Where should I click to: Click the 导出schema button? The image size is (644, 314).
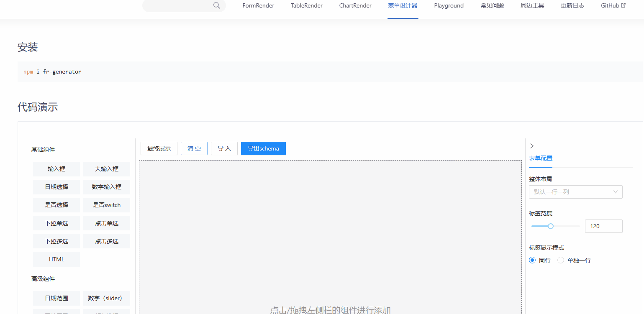click(x=263, y=148)
